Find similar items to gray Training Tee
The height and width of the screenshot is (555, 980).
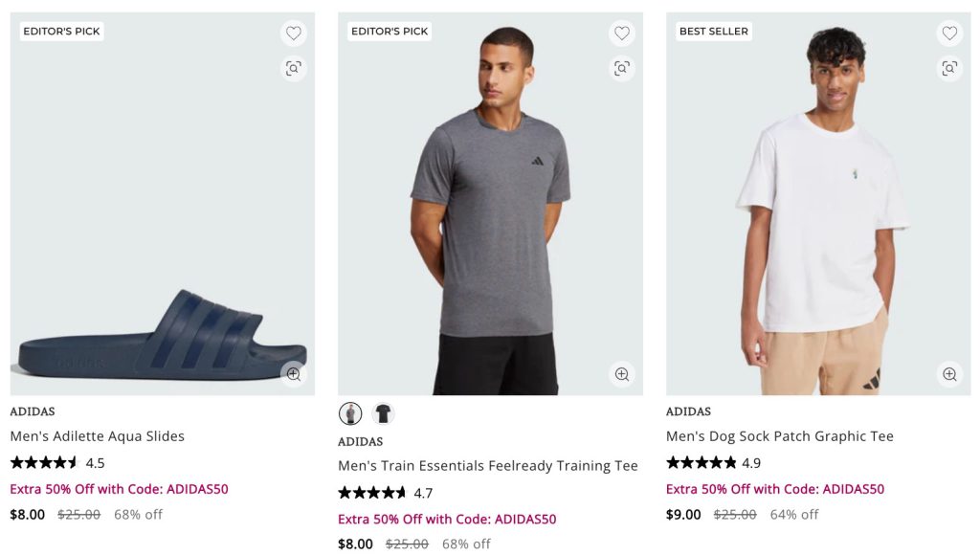pyautogui.click(x=622, y=68)
